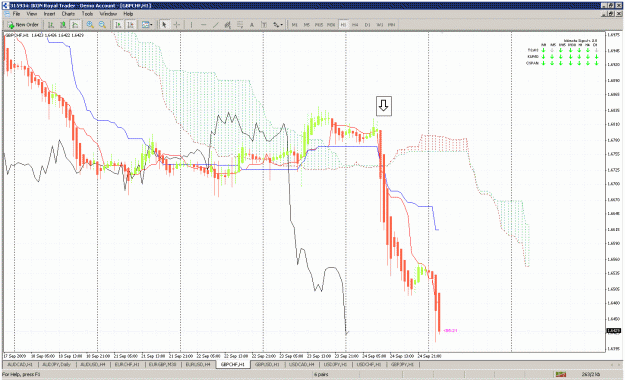Open the Tools menu
The width and height of the screenshot is (625, 380).
(87, 14)
